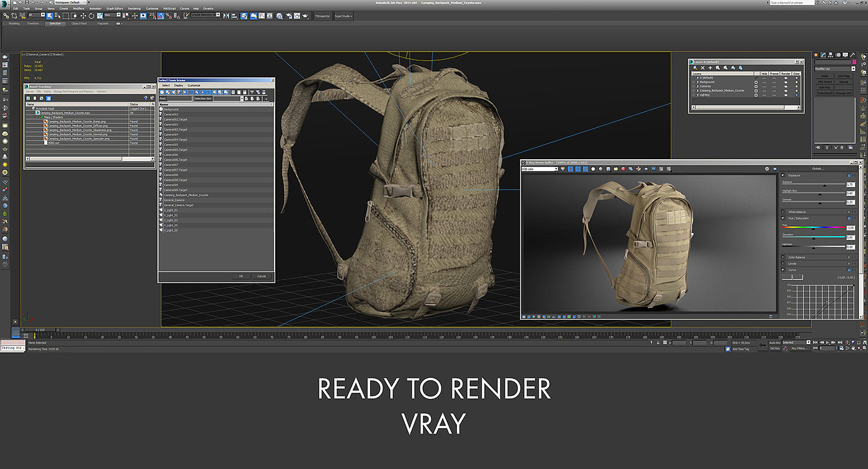Click the TurboSmooth modifier button
This screenshot has width=868, height=469.
pyautogui.click(x=824, y=93)
